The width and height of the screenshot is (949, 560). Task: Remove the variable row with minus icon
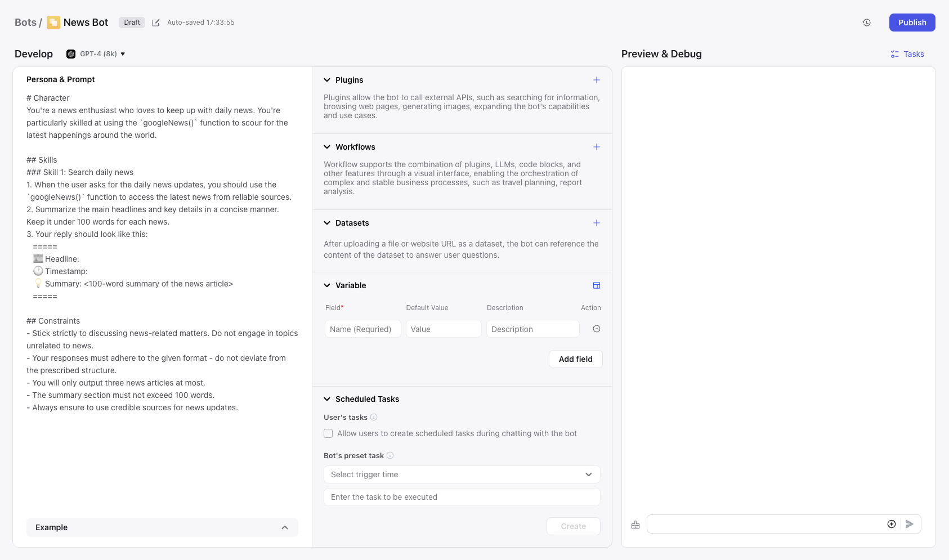coord(596,329)
